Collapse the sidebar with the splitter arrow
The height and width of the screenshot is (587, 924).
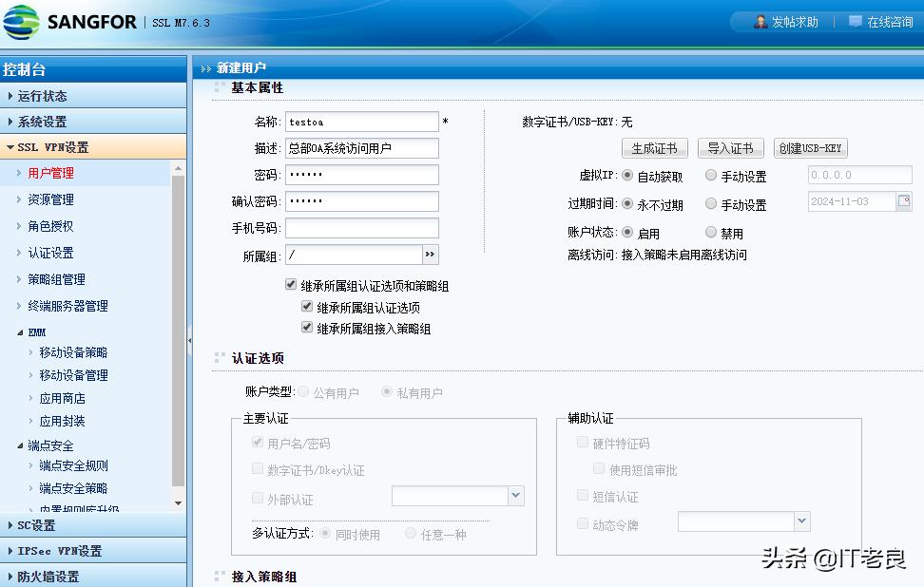[x=190, y=340]
